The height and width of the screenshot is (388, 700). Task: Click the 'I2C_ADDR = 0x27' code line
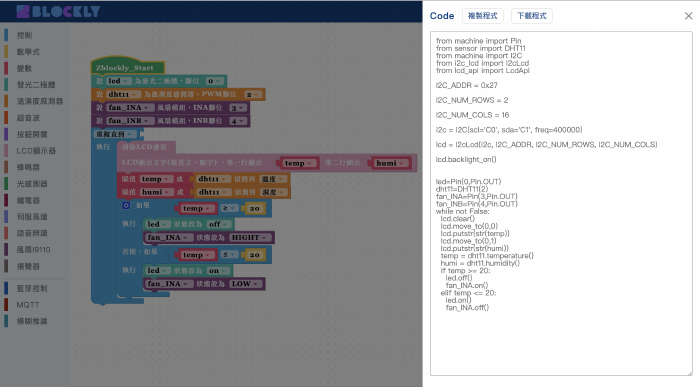tap(467, 85)
